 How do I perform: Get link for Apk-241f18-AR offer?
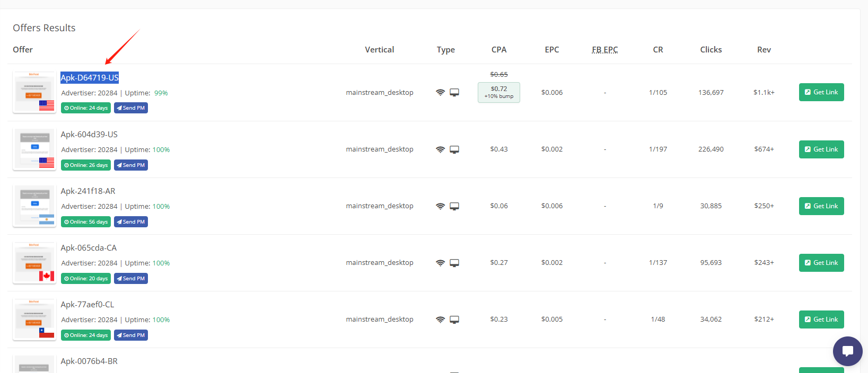[821, 206]
